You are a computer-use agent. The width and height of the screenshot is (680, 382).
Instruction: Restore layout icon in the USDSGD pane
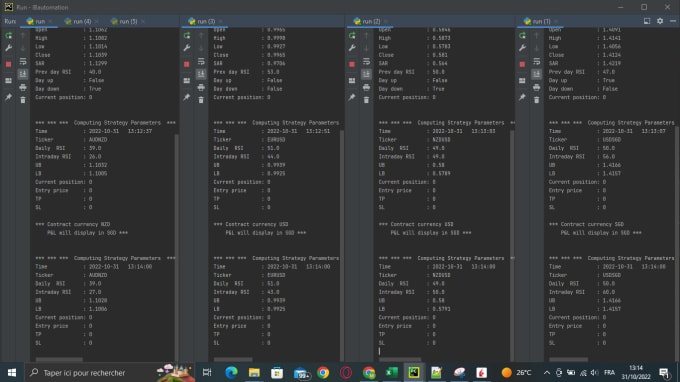click(522, 81)
